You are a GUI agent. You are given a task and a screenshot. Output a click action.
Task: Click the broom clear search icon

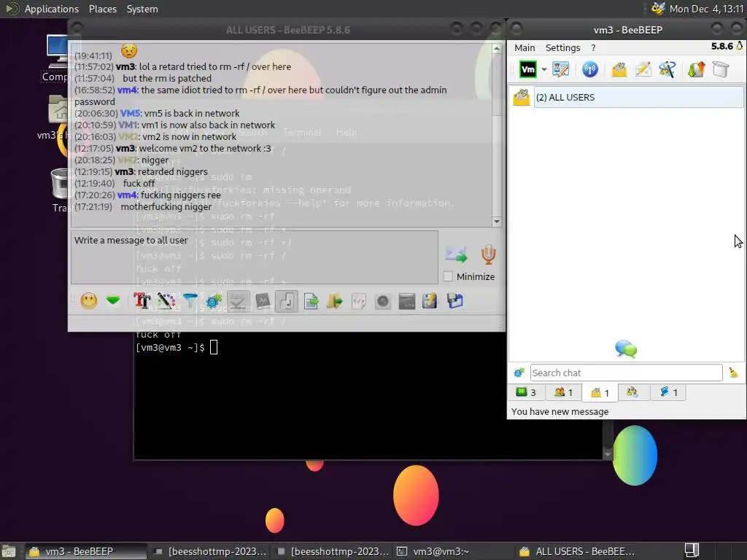click(x=733, y=373)
